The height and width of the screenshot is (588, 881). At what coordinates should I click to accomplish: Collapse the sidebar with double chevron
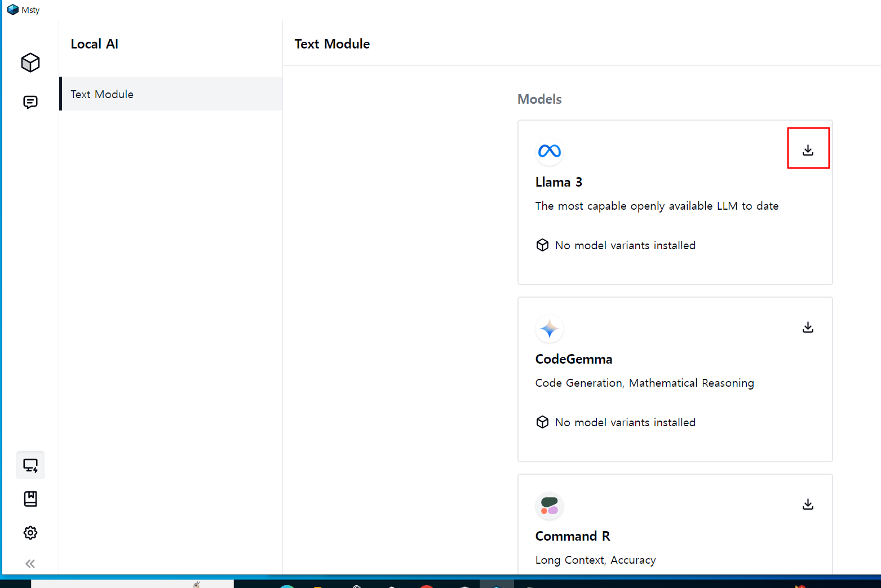coord(30,564)
